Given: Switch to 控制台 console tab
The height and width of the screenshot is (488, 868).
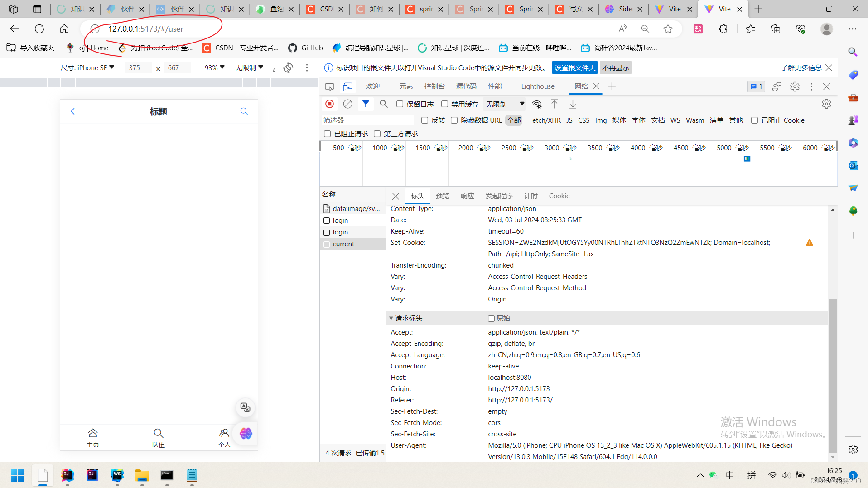Looking at the screenshot, I should coord(434,86).
